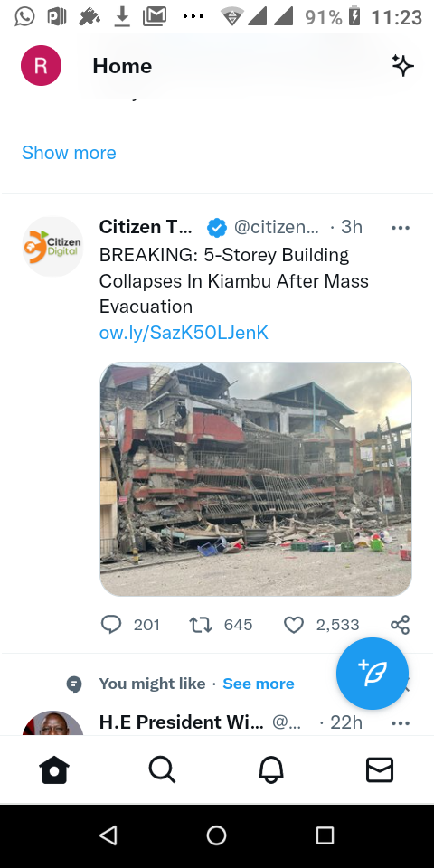The width and height of the screenshot is (434, 868).
Task: Like the Citizen TV tweet via the heart icon
Action: click(x=293, y=625)
